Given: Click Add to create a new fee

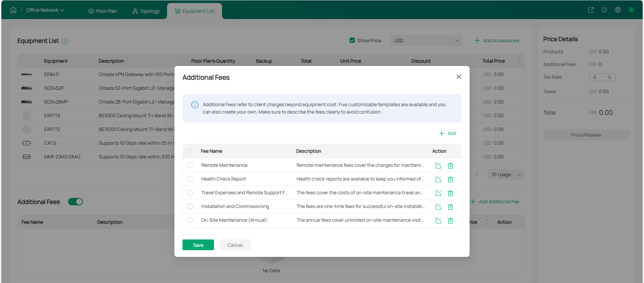Looking at the screenshot, I should pos(448,133).
